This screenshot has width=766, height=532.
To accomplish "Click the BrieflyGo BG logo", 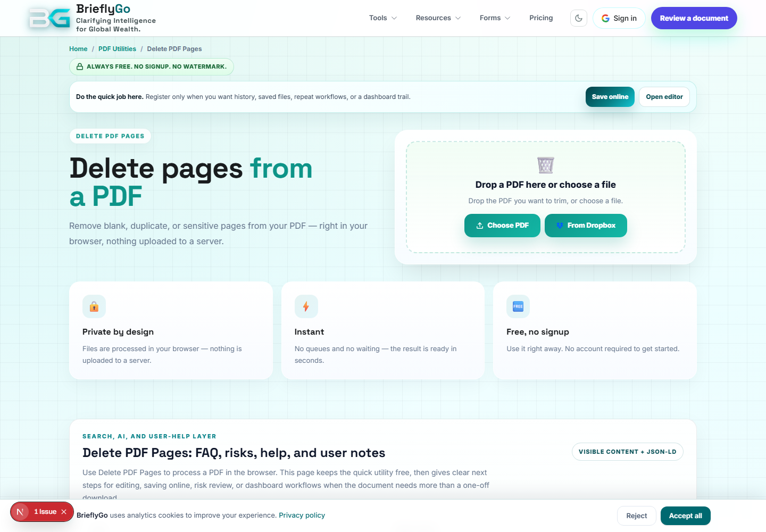I will (49, 18).
